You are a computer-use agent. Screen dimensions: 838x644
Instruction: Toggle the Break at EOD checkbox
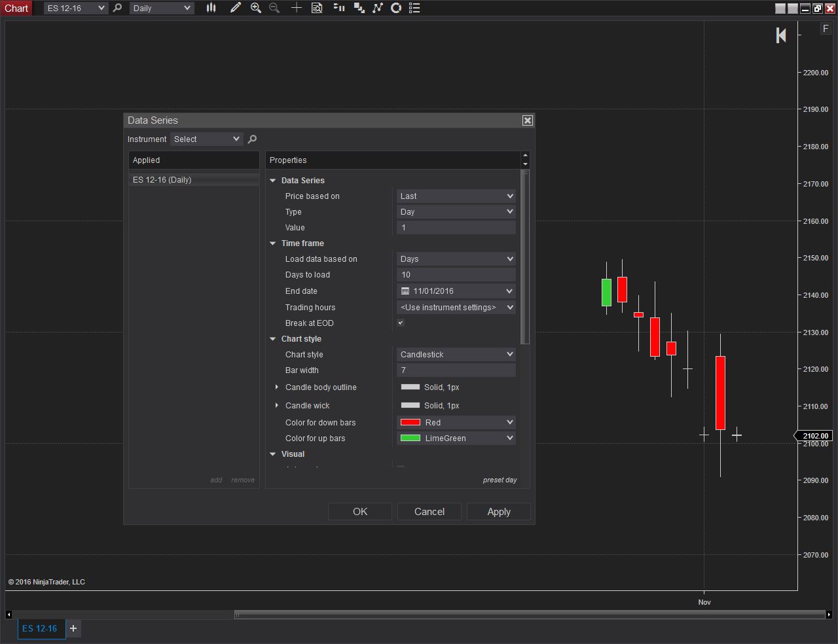[x=401, y=323]
